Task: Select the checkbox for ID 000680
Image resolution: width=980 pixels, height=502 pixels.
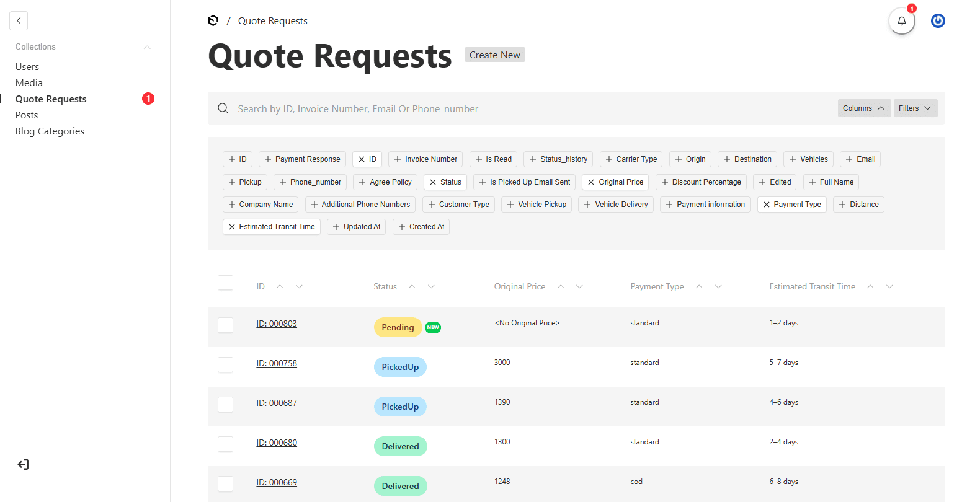Action: pos(225,444)
